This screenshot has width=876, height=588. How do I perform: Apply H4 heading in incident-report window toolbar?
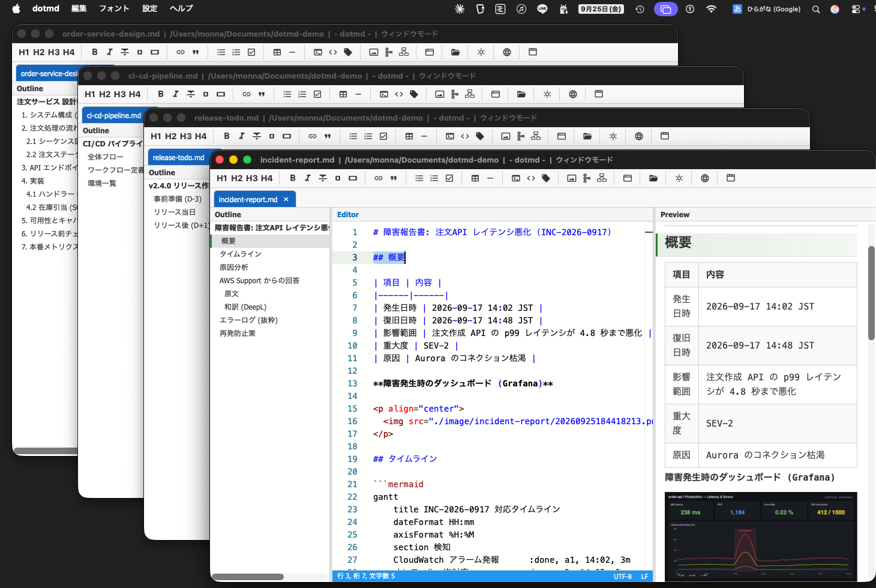[267, 178]
